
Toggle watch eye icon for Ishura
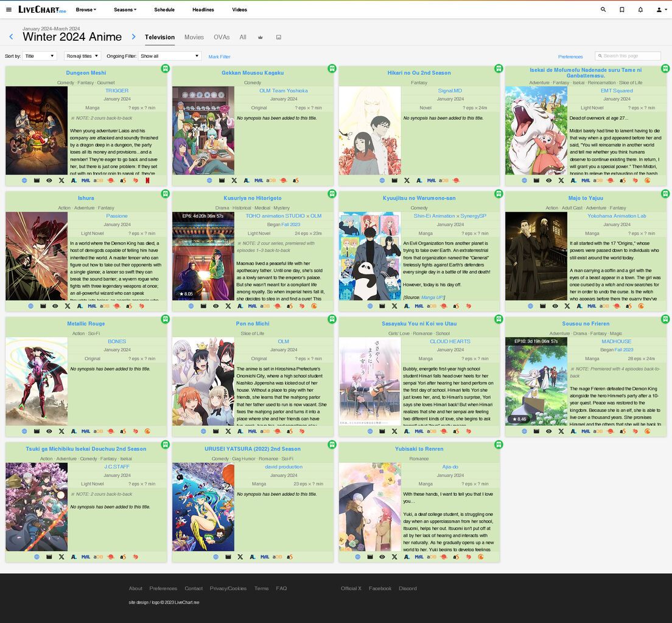tap(55, 306)
